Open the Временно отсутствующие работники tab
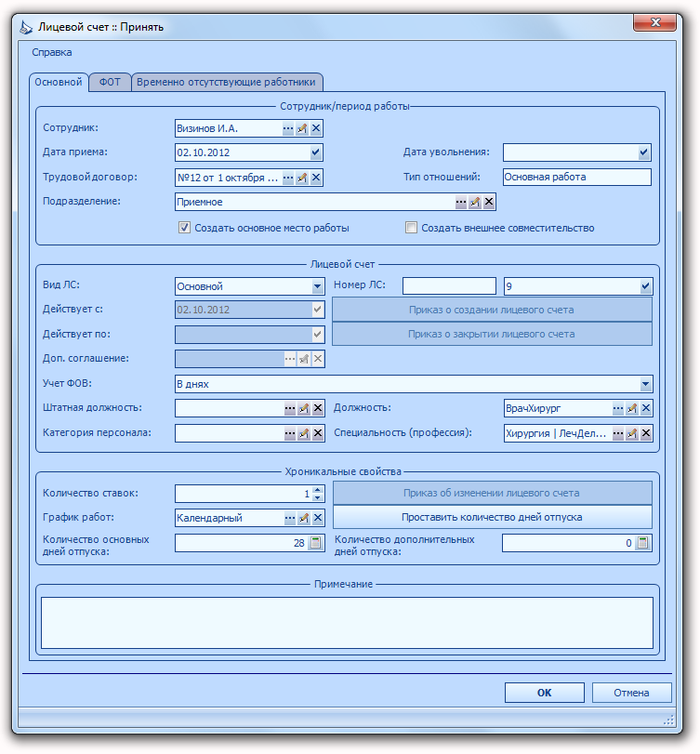Screen dimensions: 700x754 pos(227,82)
